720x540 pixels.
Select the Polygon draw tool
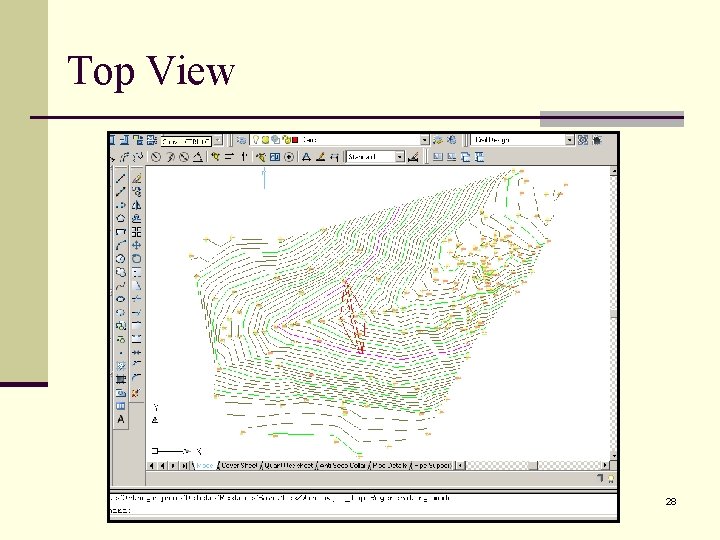[x=121, y=218]
